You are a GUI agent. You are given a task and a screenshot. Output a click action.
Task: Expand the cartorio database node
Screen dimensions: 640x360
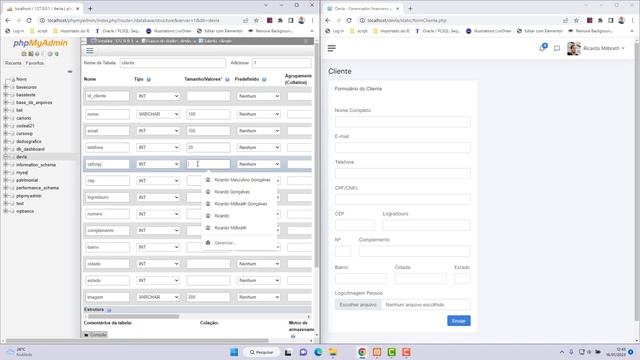[x=6, y=118]
